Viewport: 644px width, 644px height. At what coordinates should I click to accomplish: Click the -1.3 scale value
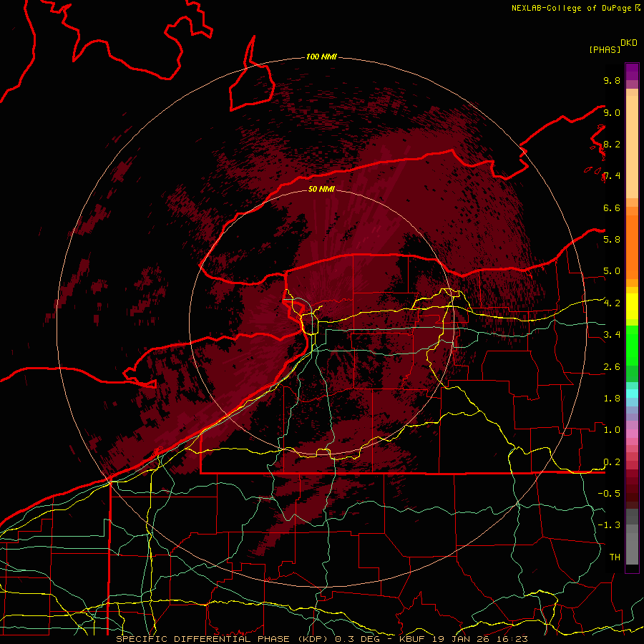click(x=609, y=525)
